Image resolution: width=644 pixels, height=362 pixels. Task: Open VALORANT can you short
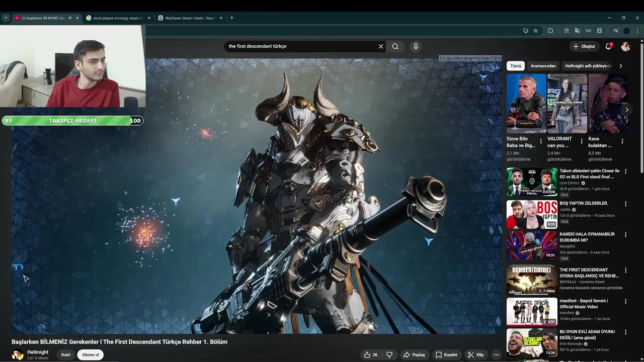(x=567, y=104)
